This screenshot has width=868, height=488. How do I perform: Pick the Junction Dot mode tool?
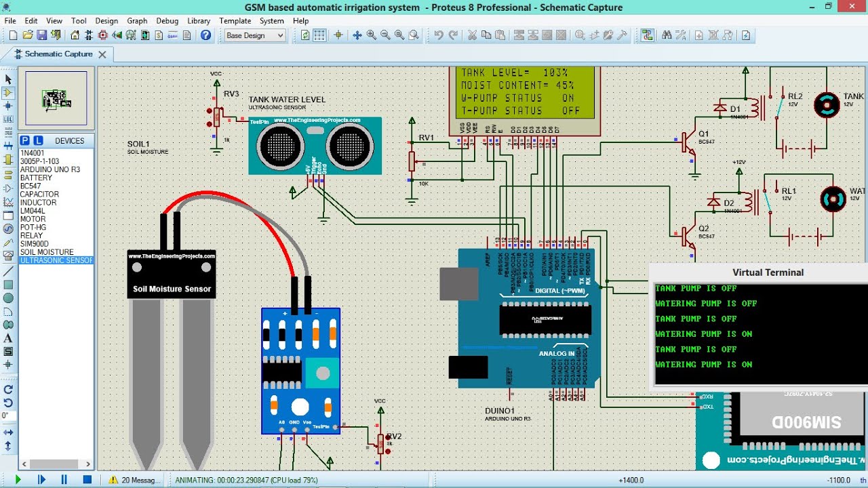coord(8,106)
